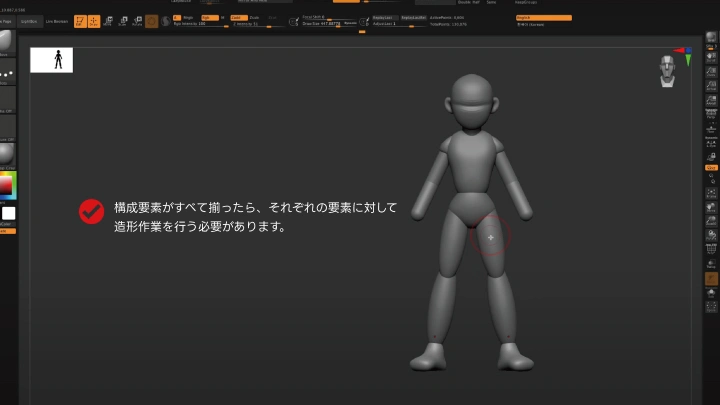Toggle the Dynamic draw size button
The image size is (720, 405).
click(x=350, y=23)
